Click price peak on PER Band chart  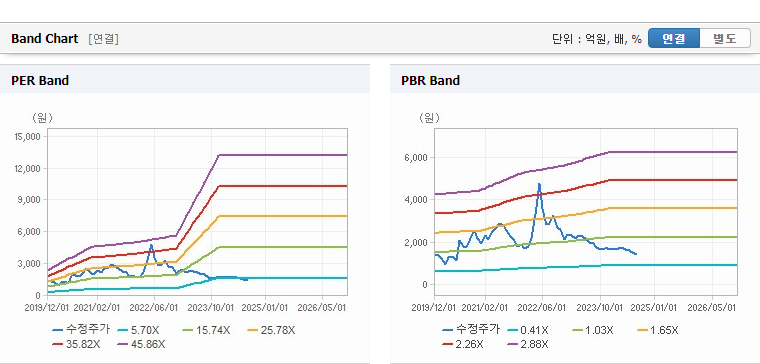(151, 245)
